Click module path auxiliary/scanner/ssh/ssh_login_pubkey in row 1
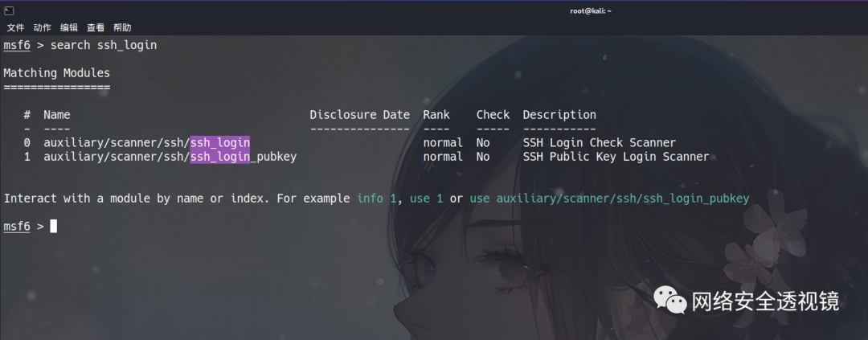The height and width of the screenshot is (340, 868). pos(170,158)
